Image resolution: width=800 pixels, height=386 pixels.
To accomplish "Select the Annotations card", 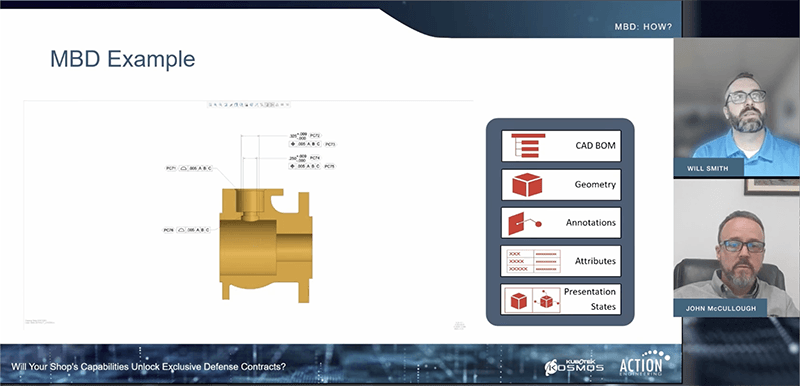I will pos(561,223).
